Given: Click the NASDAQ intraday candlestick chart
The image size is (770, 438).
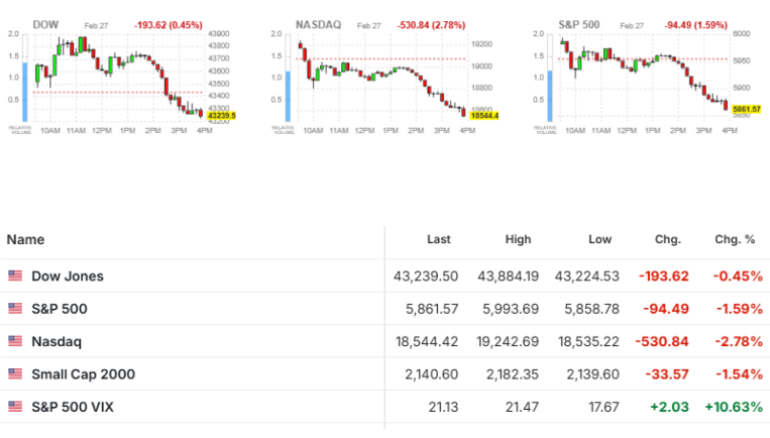Looking at the screenshot, I should pos(381,78).
